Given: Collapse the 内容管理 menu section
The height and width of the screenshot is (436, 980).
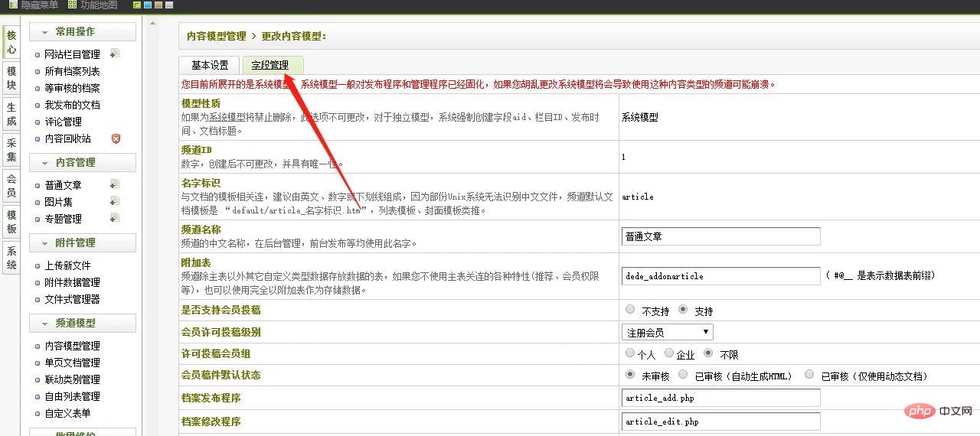Looking at the screenshot, I should (83, 162).
